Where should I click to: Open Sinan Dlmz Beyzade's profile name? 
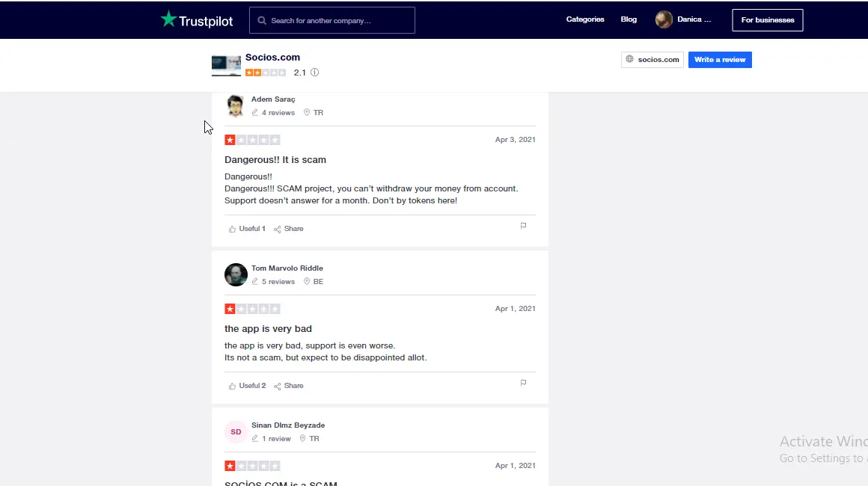tap(288, 425)
